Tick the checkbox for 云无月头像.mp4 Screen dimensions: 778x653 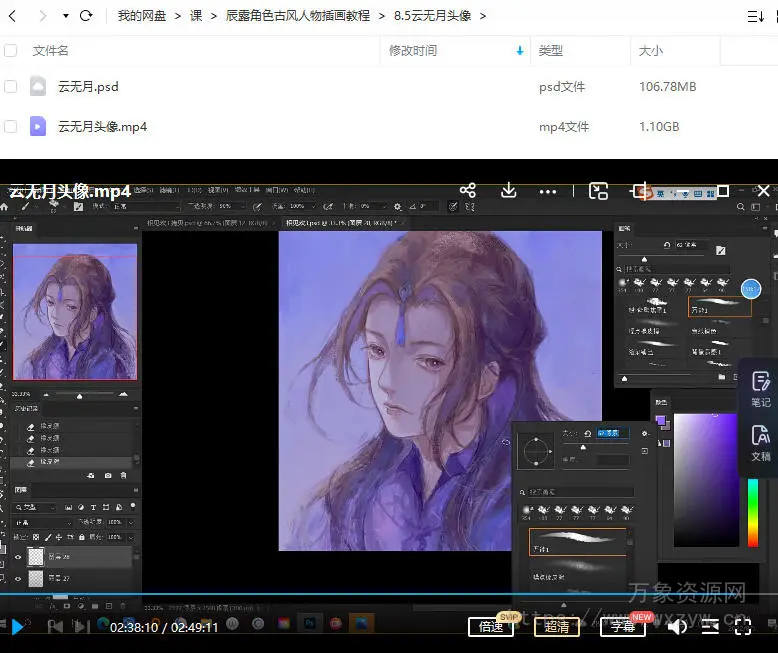tap(11, 127)
